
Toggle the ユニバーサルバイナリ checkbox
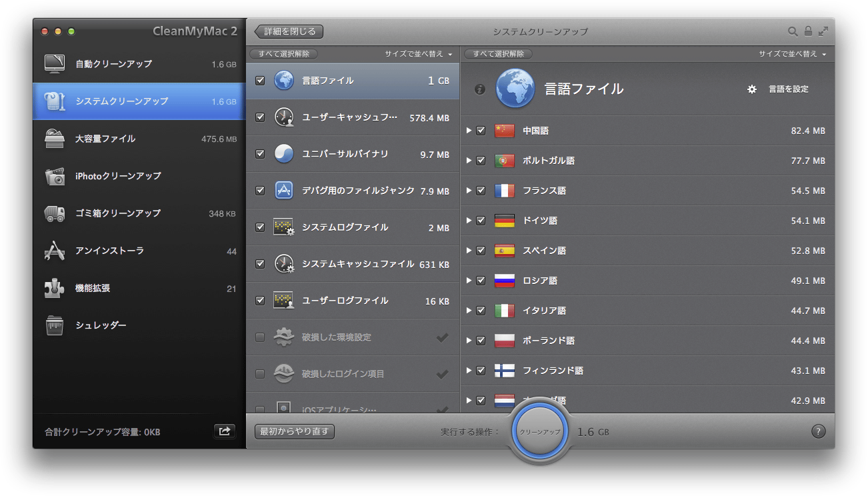[260, 154]
